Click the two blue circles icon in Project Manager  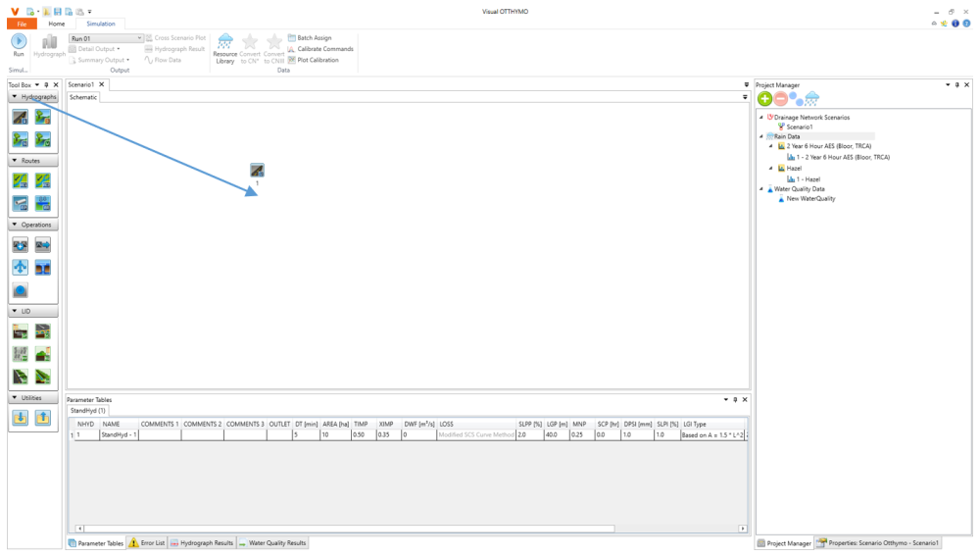796,99
